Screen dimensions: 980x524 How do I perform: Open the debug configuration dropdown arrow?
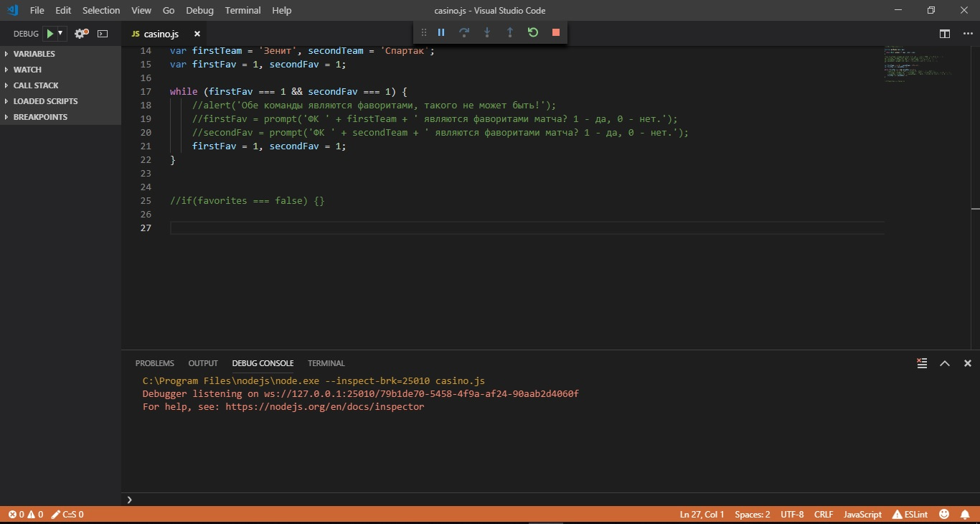[60, 33]
